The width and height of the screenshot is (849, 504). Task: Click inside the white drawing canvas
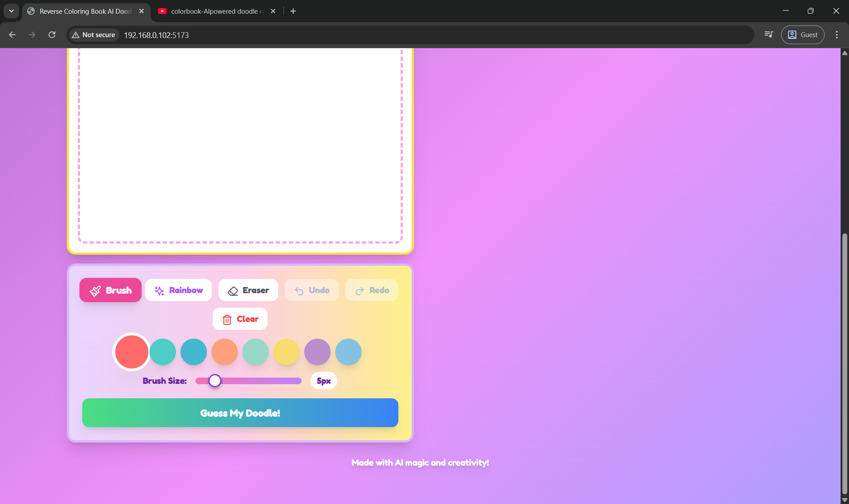tap(240, 146)
